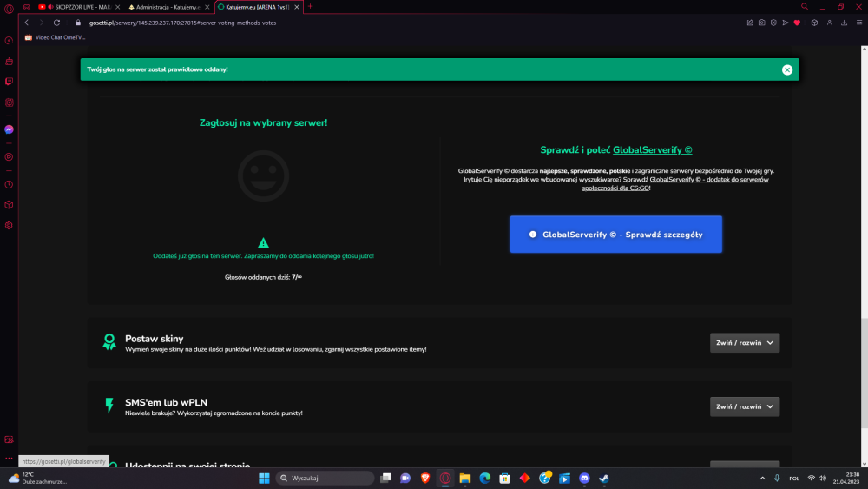
Task: Open extensions cube icon in toolbar
Action: coord(814,23)
